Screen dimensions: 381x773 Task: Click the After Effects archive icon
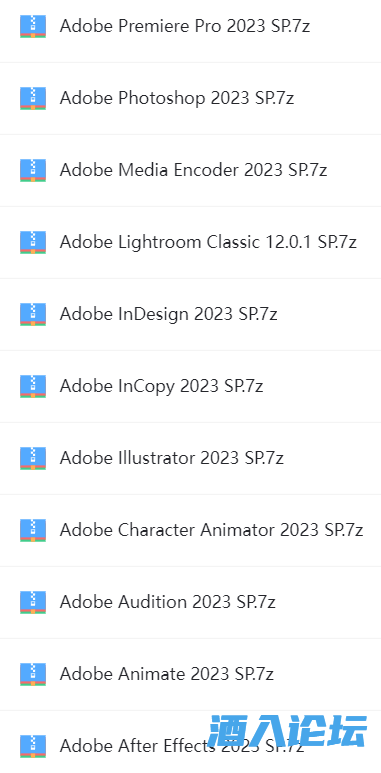click(x=33, y=746)
